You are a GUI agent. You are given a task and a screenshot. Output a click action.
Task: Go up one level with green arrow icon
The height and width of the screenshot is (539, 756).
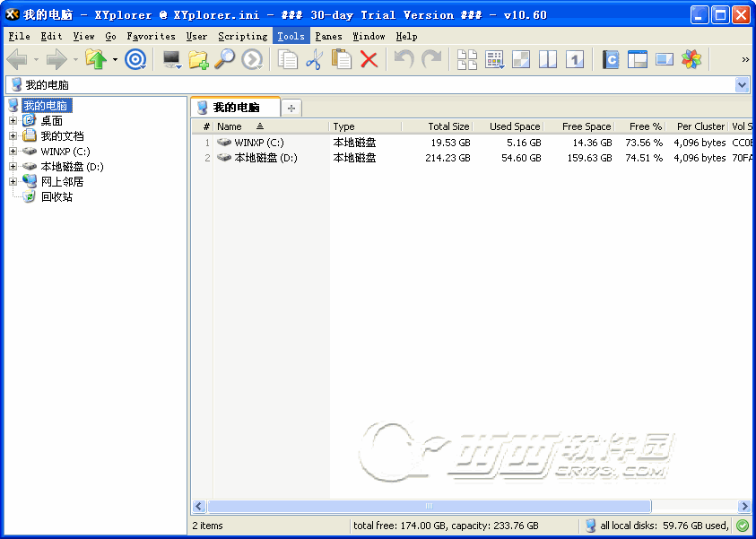96,60
